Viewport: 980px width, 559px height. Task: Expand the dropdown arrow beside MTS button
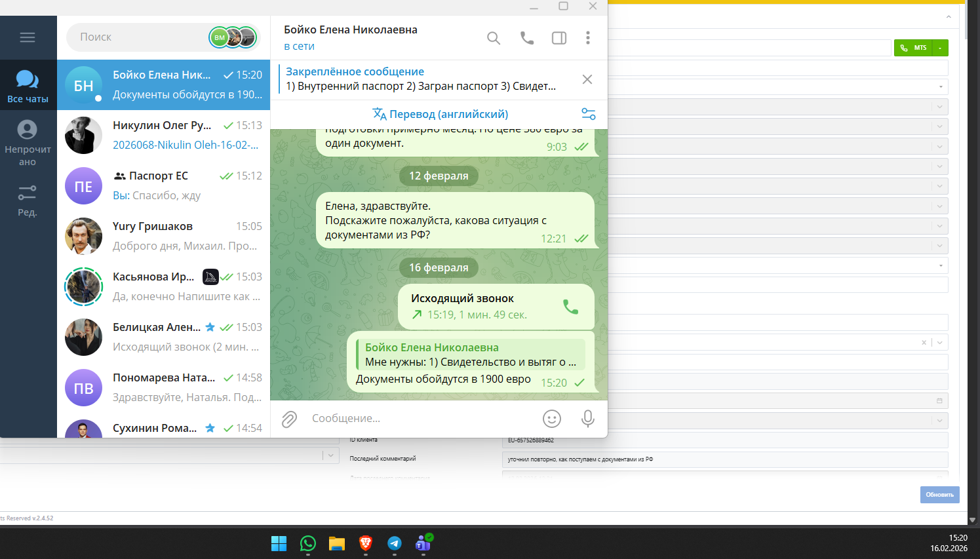click(941, 48)
